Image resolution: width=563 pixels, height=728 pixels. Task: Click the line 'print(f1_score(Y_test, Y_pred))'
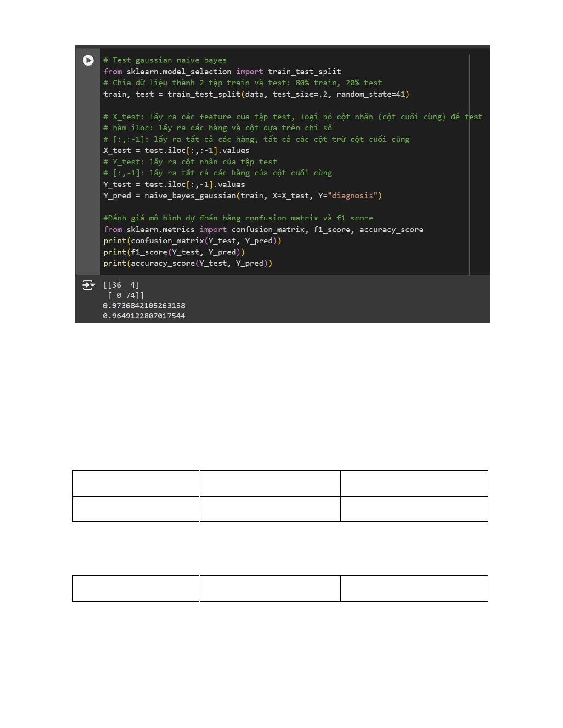174,252
